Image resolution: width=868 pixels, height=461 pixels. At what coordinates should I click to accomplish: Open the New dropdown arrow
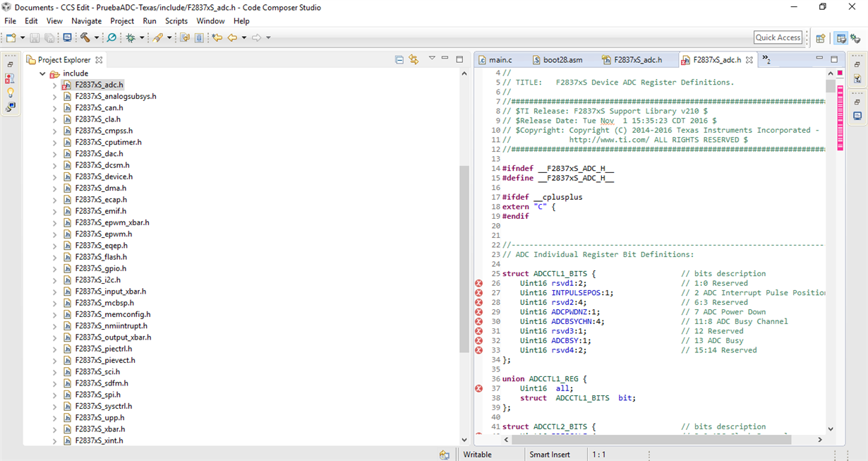click(x=23, y=38)
